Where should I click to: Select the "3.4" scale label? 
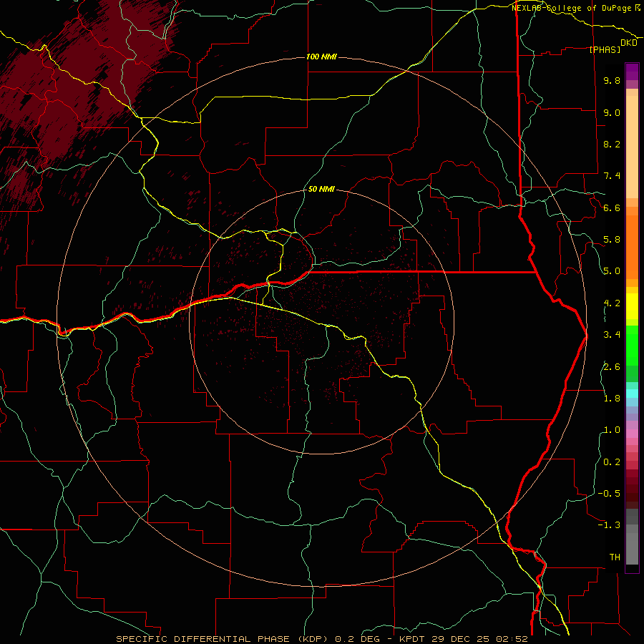pos(612,335)
